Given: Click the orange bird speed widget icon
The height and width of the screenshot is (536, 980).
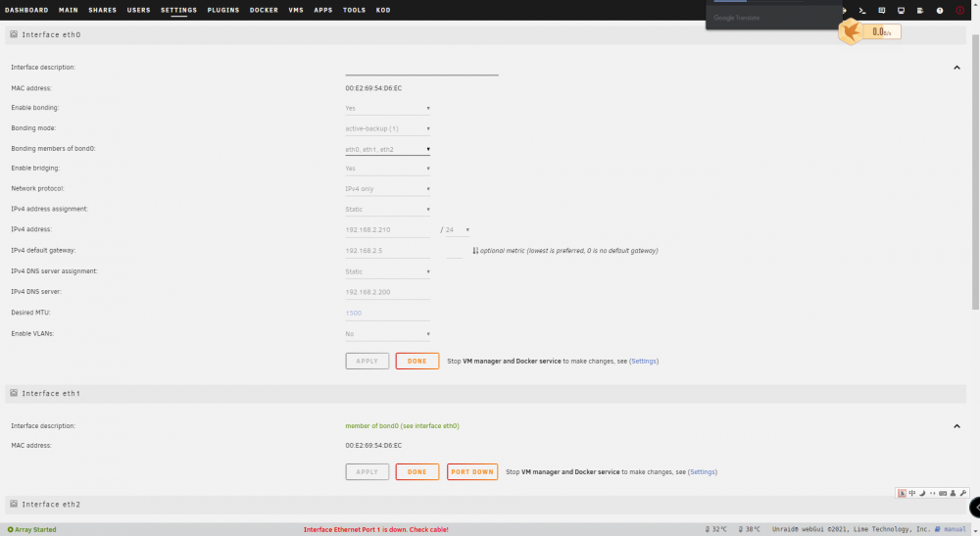Looking at the screenshot, I should tap(851, 32).
